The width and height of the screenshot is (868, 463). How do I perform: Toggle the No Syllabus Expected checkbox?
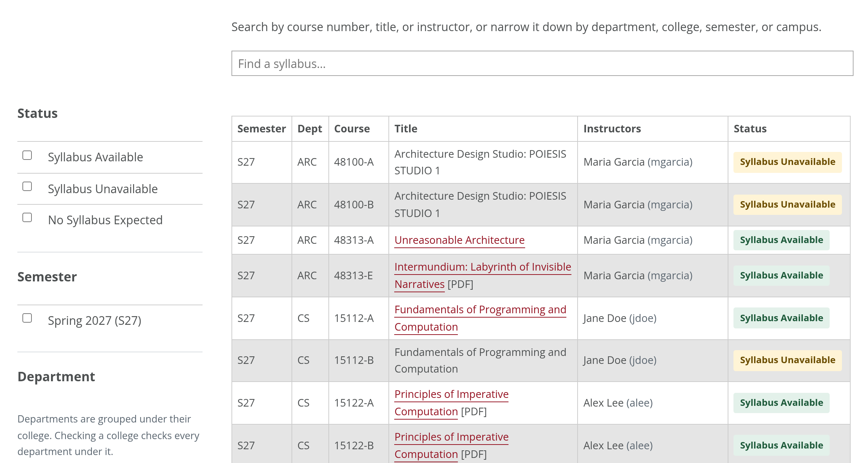point(27,217)
